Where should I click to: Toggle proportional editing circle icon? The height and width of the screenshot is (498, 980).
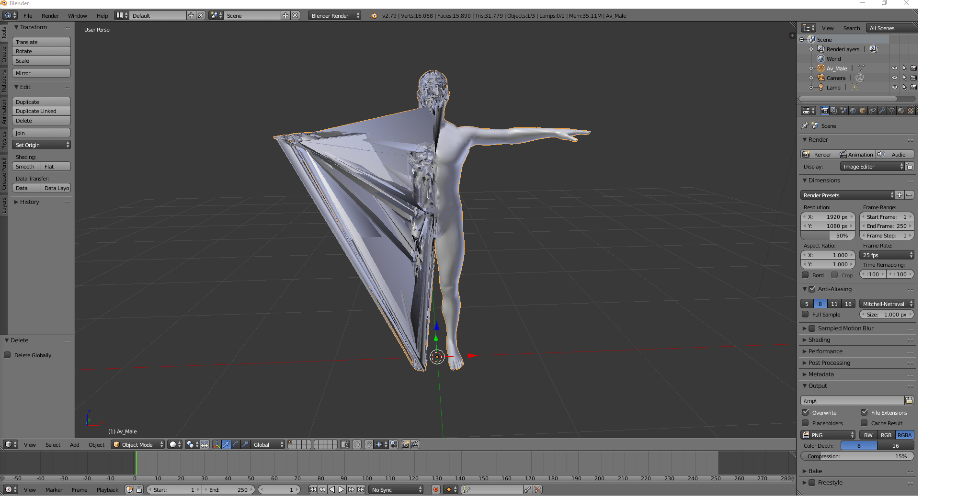click(357, 444)
